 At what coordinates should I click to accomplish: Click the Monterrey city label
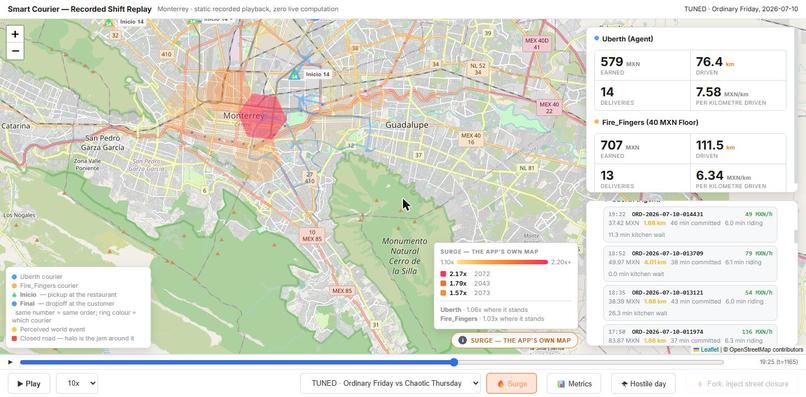(x=244, y=116)
